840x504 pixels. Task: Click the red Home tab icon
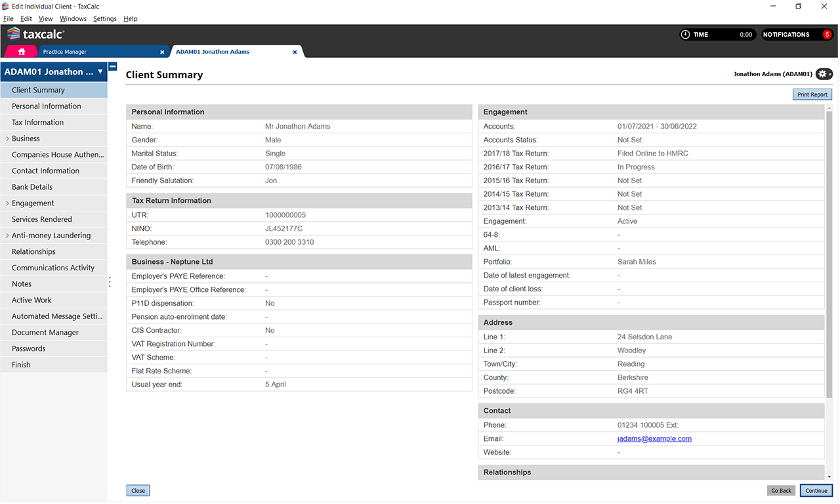(22, 51)
